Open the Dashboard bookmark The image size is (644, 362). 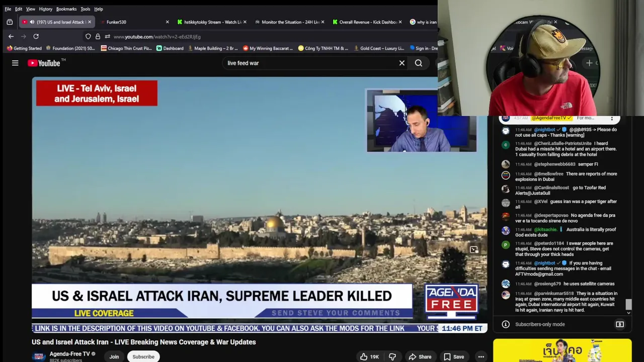point(170,48)
